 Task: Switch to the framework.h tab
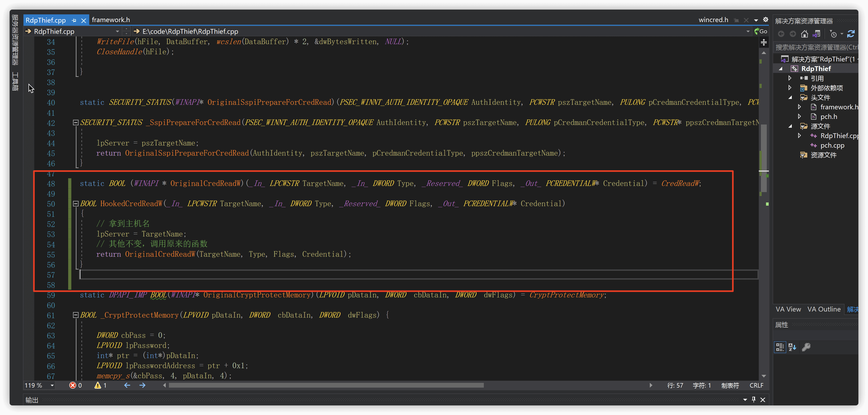pyautogui.click(x=111, y=20)
